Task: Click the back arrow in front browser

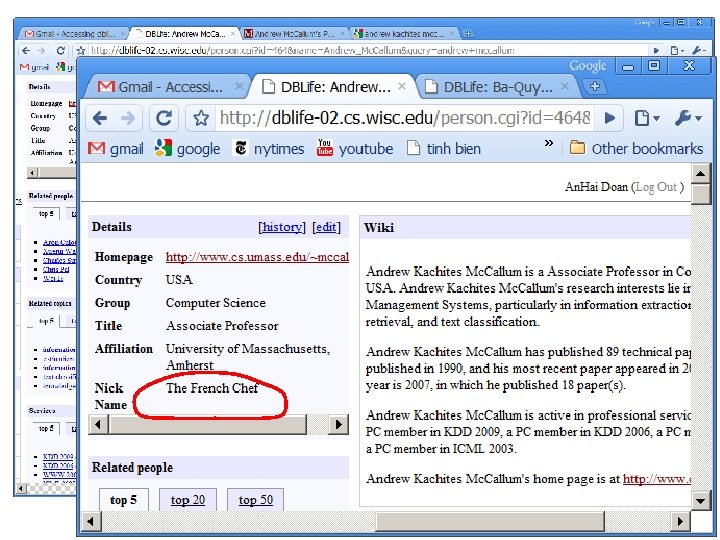Action: (100, 118)
